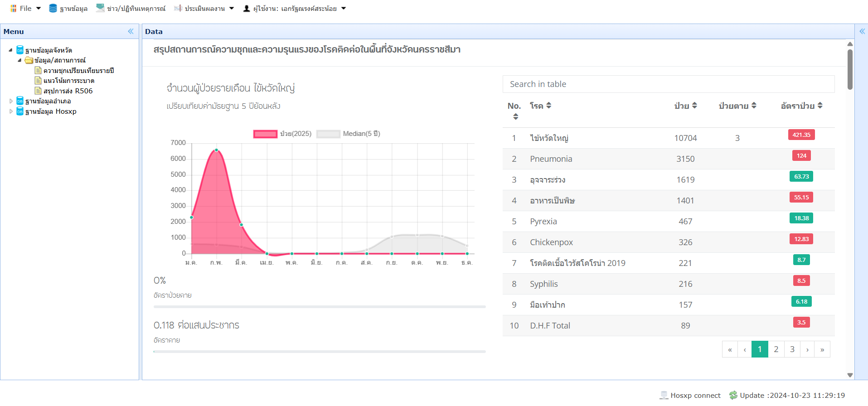Select the ฐานข้อมูลอำเภอ database icon
This screenshot has width=868, height=406.
point(20,101)
